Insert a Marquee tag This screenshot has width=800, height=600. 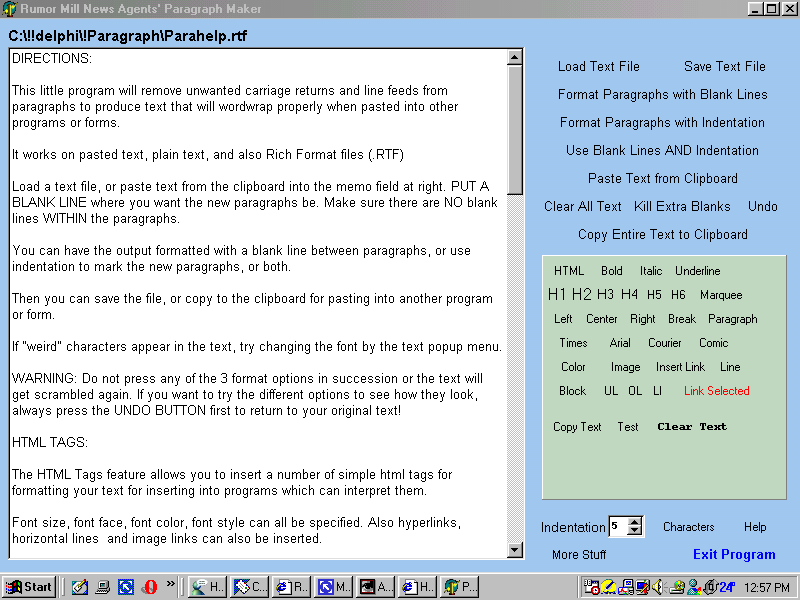[721, 295]
